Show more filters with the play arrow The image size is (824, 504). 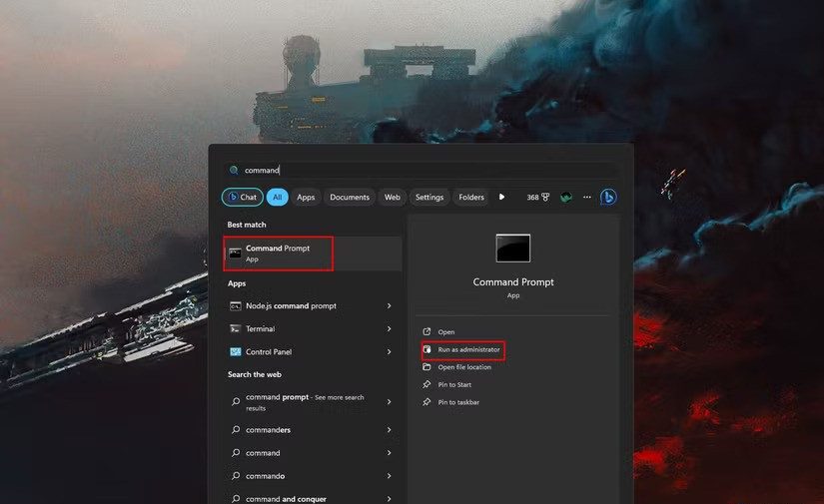pos(501,197)
